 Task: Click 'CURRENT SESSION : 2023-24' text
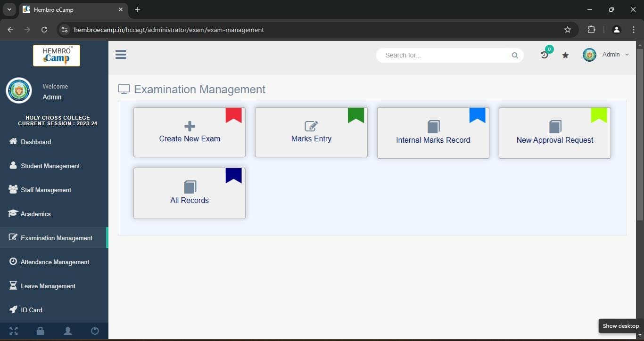58,123
